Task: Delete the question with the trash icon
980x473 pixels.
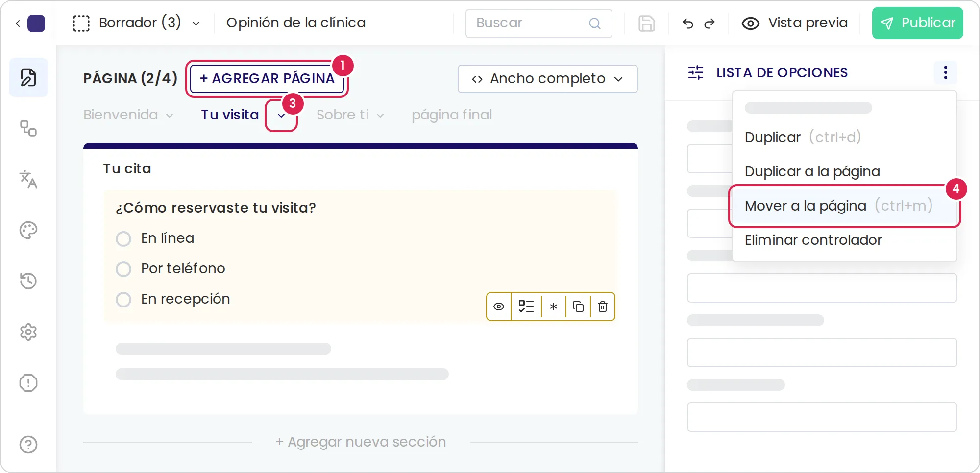Action: pyautogui.click(x=603, y=307)
